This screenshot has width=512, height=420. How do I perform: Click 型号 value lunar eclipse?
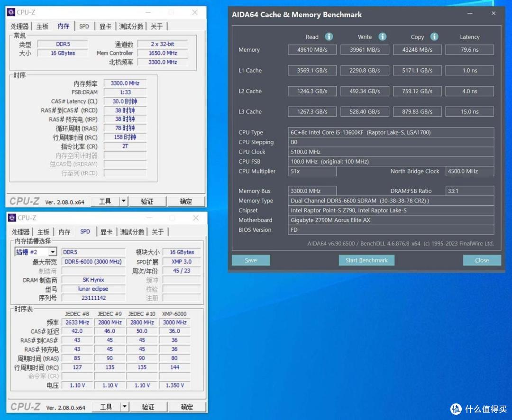click(x=93, y=289)
